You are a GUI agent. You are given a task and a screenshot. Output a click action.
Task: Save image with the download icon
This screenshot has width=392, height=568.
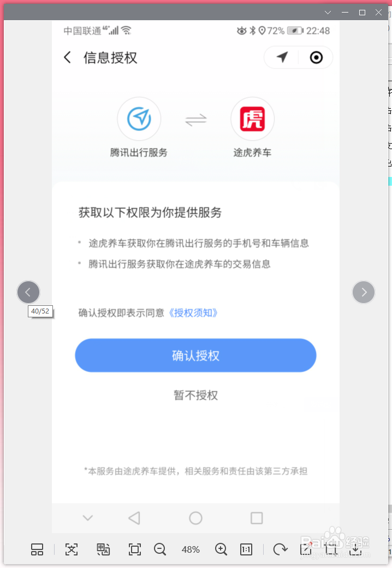coord(355,549)
